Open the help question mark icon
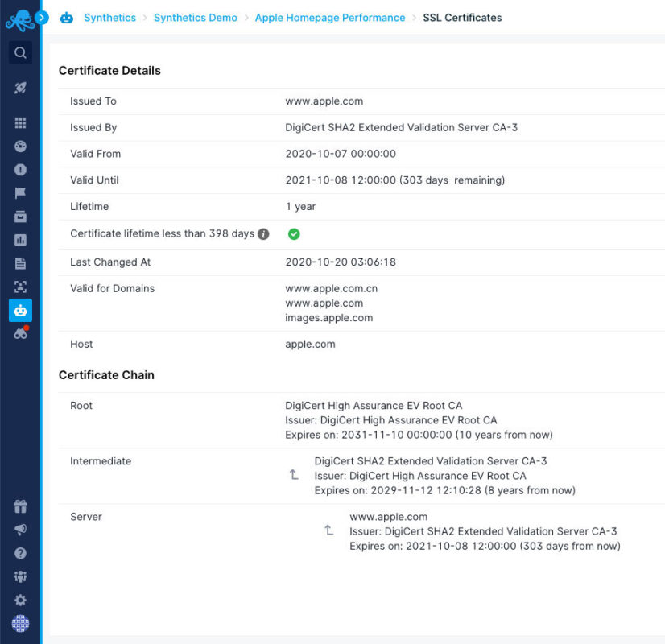The image size is (665, 644). [x=20, y=553]
